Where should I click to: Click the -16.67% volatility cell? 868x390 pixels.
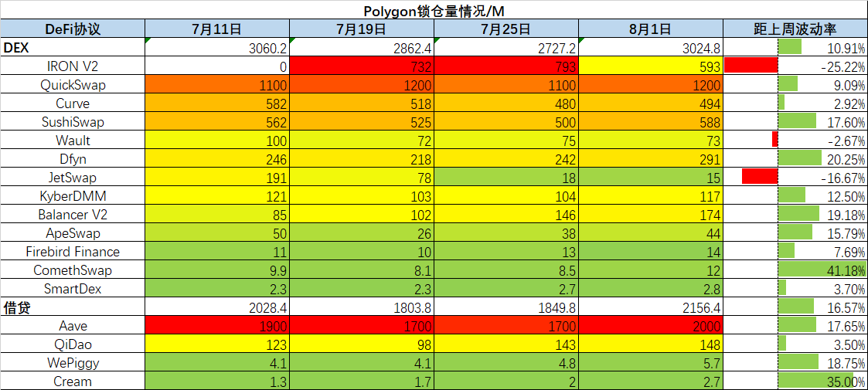pos(795,178)
